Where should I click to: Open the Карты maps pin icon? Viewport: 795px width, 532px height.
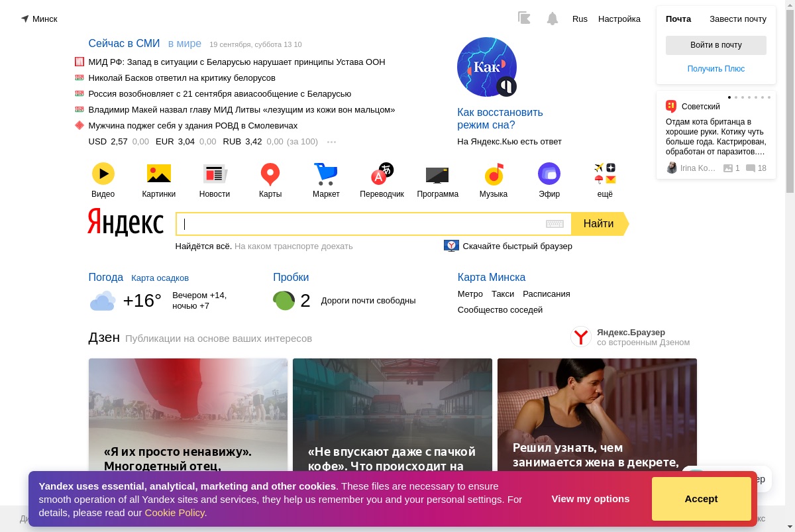(270, 174)
